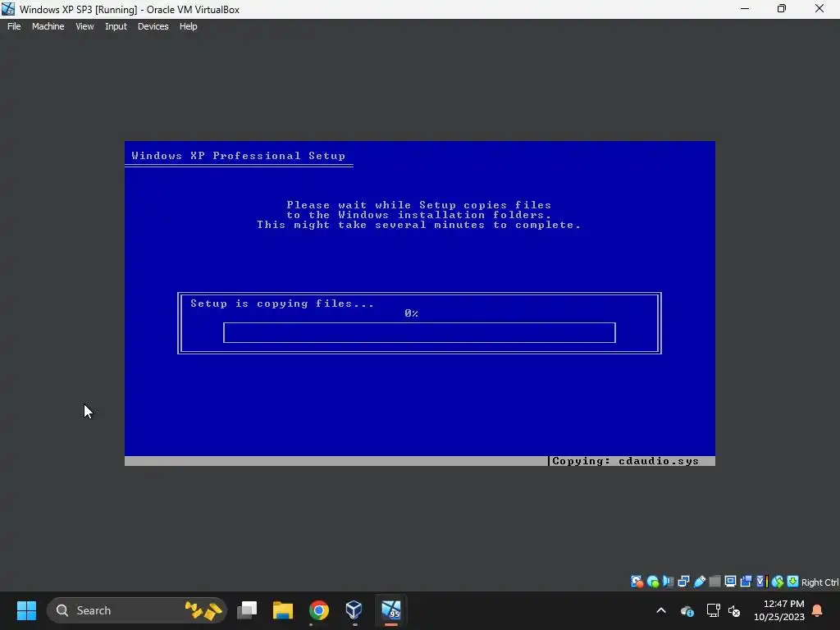Click the network tray icon

713,610
